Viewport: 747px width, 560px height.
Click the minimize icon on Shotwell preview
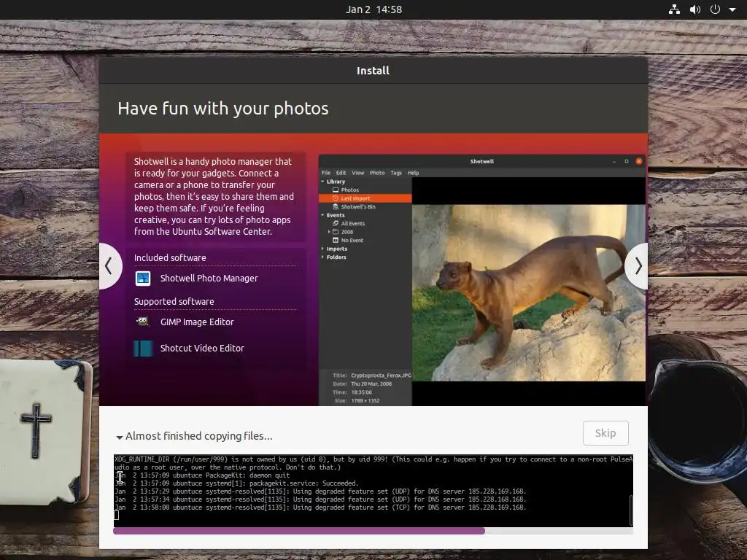click(614, 161)
